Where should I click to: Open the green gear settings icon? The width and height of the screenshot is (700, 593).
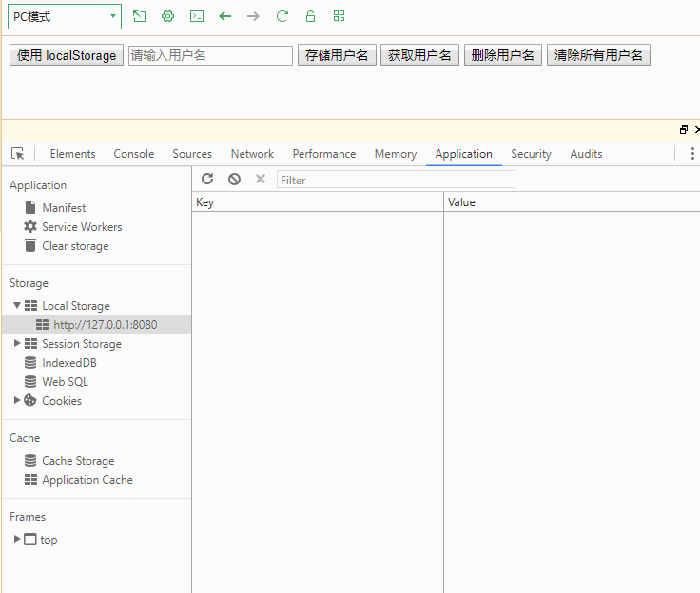click(167, 16)
